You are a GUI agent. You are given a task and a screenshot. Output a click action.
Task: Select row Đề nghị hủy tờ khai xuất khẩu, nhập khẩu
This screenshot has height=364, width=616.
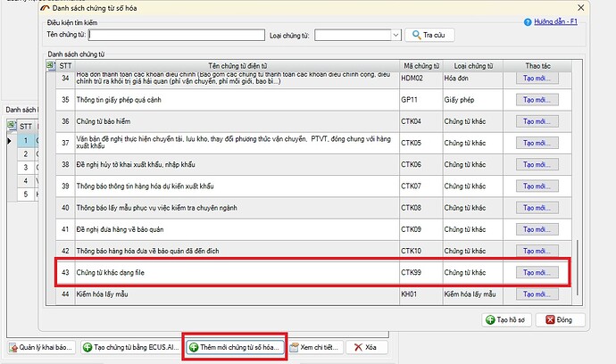pyautogui.click(x=313, y=164)
